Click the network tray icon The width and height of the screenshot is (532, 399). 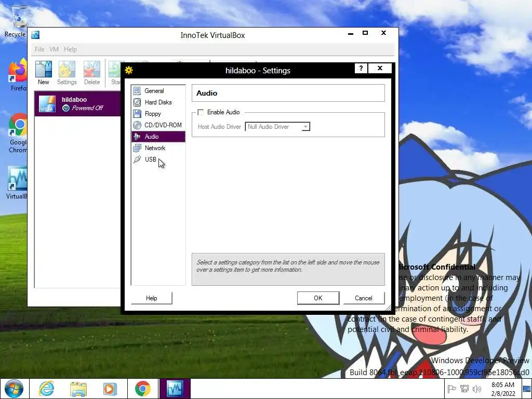[x=464, y=389]
